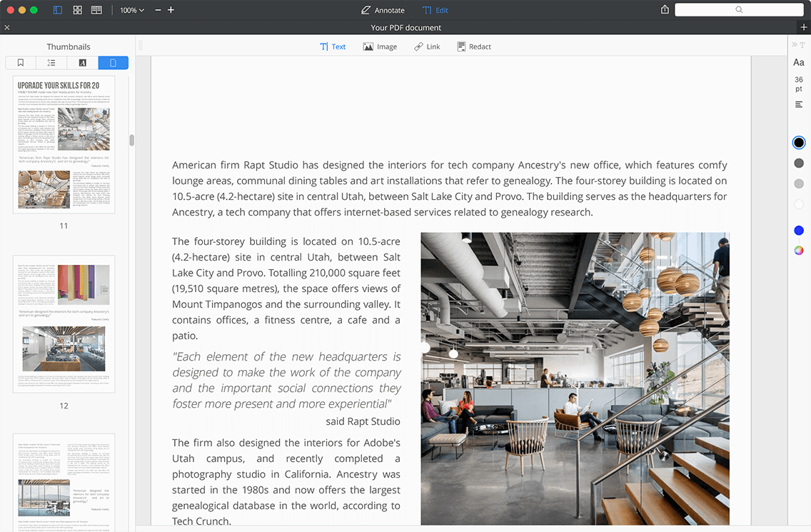
Task: Click the search field in the toolbar
Action: (x=739, y=9)
